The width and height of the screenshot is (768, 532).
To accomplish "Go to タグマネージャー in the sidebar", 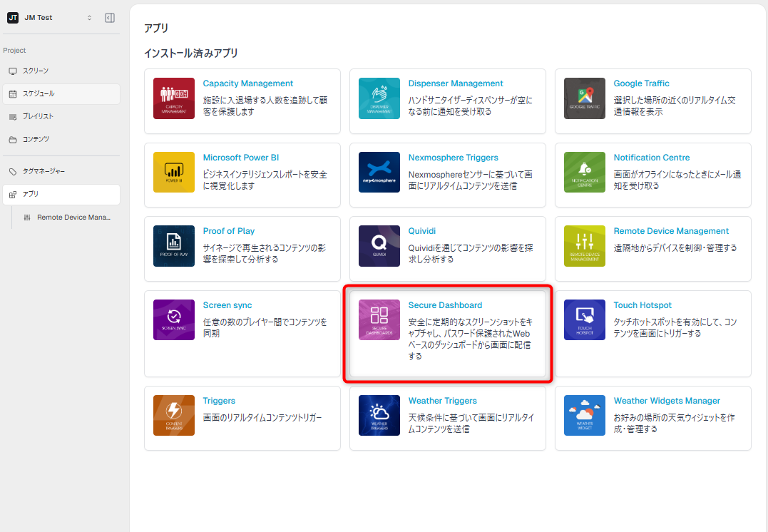I will click(61, 171).
